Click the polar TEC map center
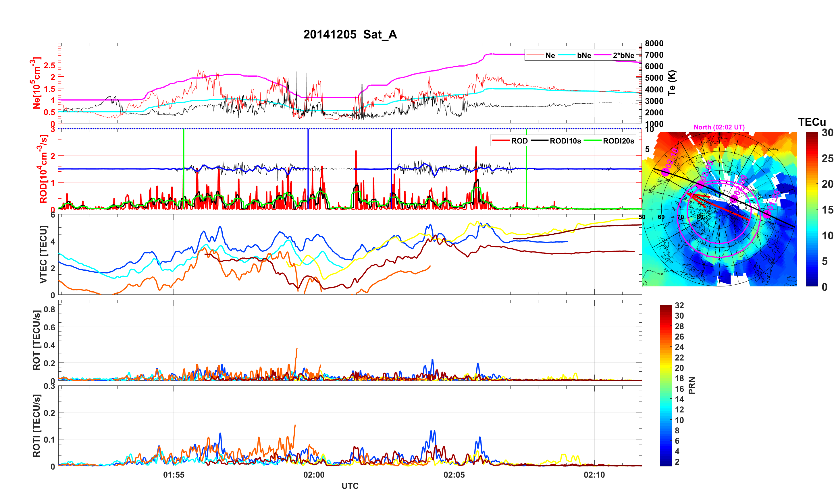This screenshot has width=834, height=504. click(719, 210)
